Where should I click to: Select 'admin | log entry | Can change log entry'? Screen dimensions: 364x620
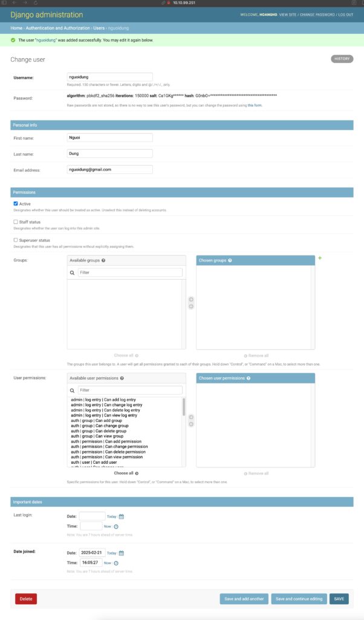[106, 405]
